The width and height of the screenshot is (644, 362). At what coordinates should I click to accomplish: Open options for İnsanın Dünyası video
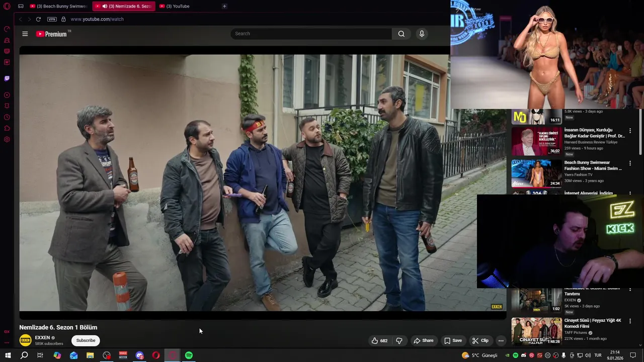630,131
